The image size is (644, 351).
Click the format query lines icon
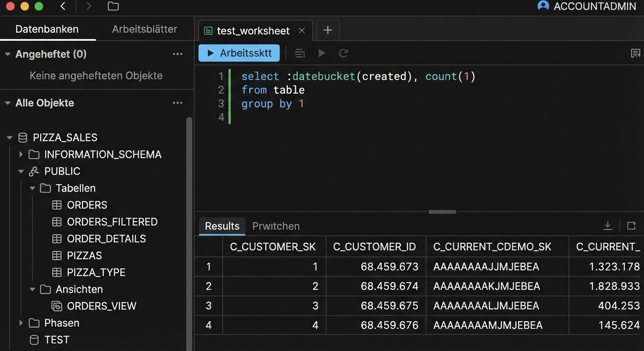300,53
